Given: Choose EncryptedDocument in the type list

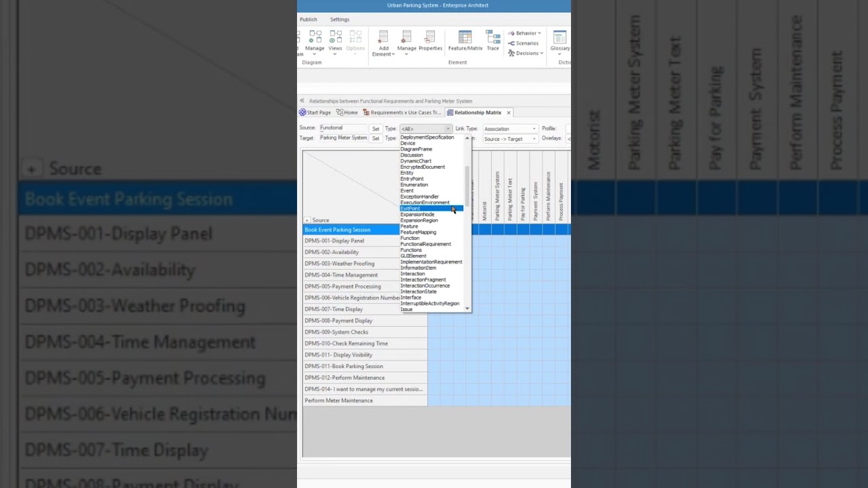Looking at the screenshot, I should click(422, 167).
